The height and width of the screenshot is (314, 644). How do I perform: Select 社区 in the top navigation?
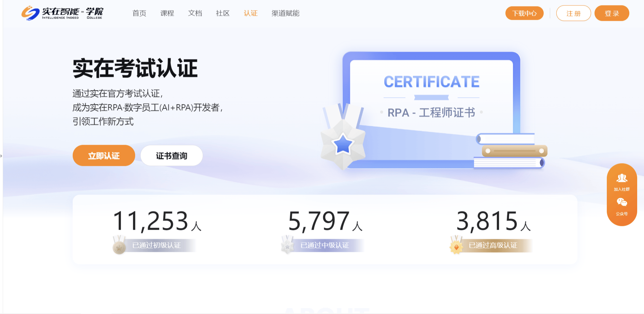[x=223, y=13]
